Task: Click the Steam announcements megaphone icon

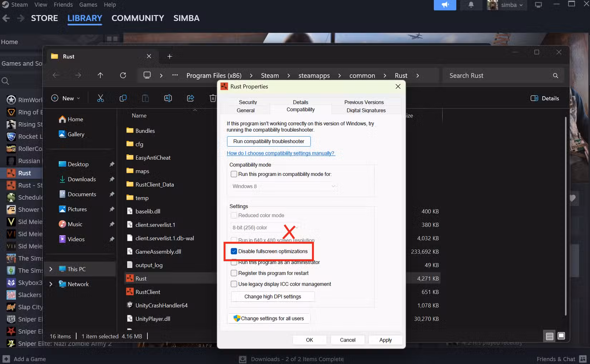Action: point(445,5)
